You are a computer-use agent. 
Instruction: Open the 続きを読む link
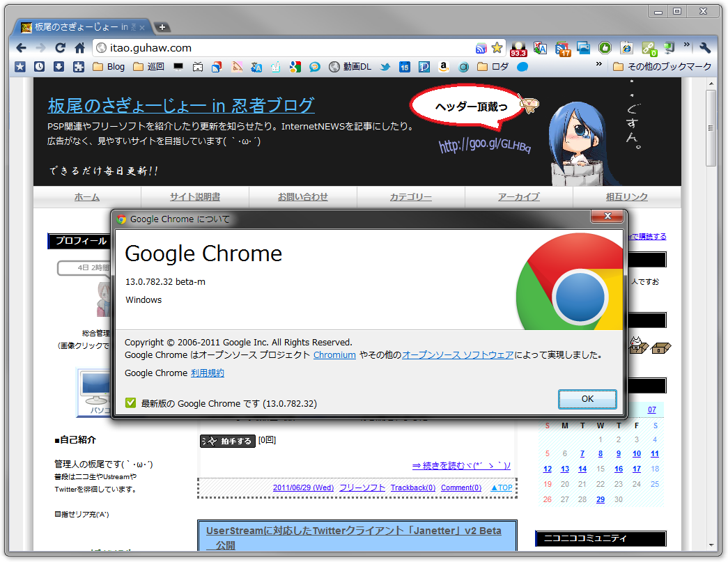(461, 465)
